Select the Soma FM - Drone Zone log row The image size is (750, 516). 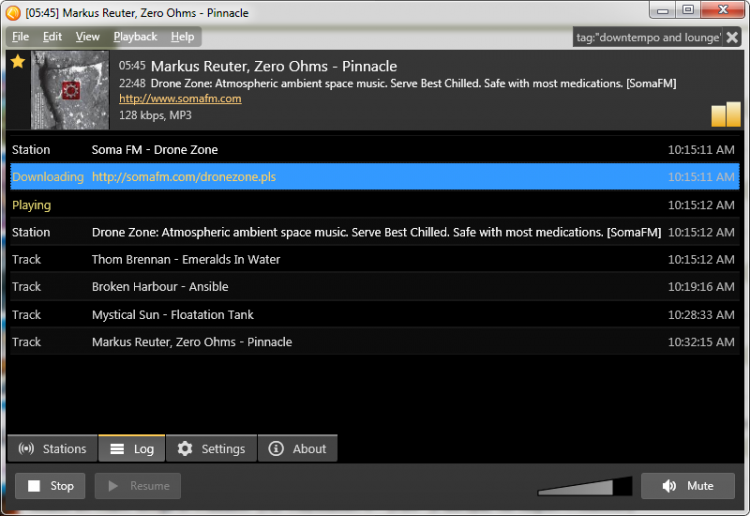point(375,150)
